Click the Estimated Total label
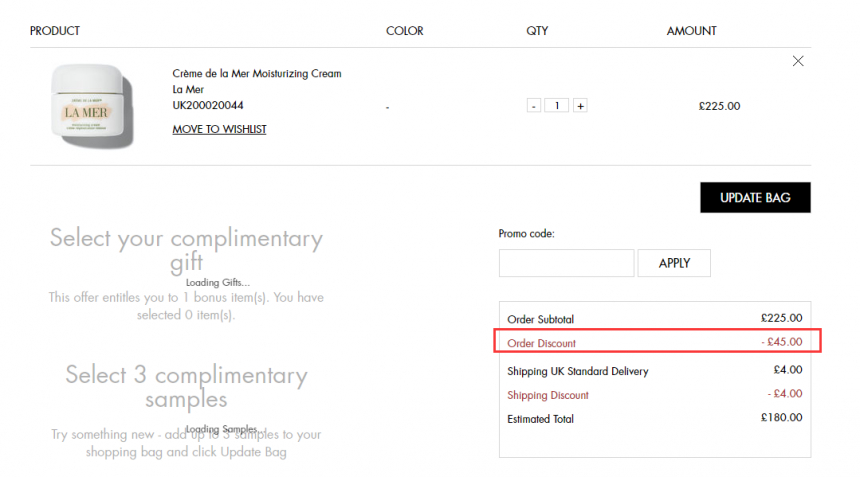The height and width of the screenshot is (477, 860). pyautogui.click(x=540, y=419)
